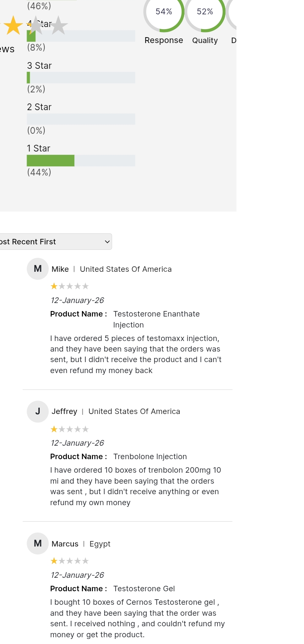
Task: Click Trenbolone Injection product name
Action: point(150,457)
